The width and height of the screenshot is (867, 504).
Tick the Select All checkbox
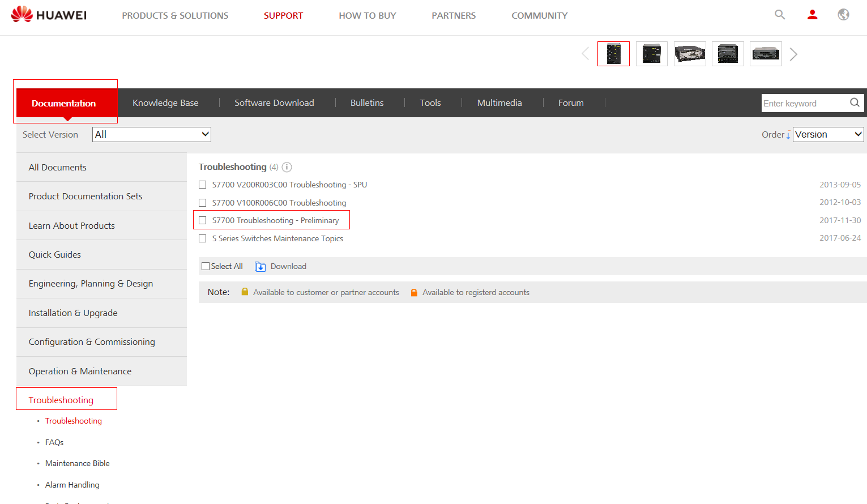point(206,266)
